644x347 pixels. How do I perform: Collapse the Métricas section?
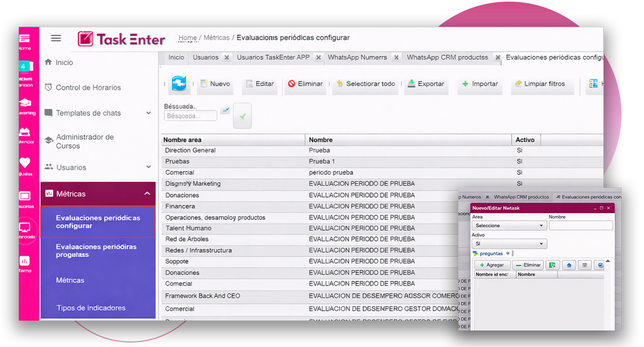coord(148,193)
